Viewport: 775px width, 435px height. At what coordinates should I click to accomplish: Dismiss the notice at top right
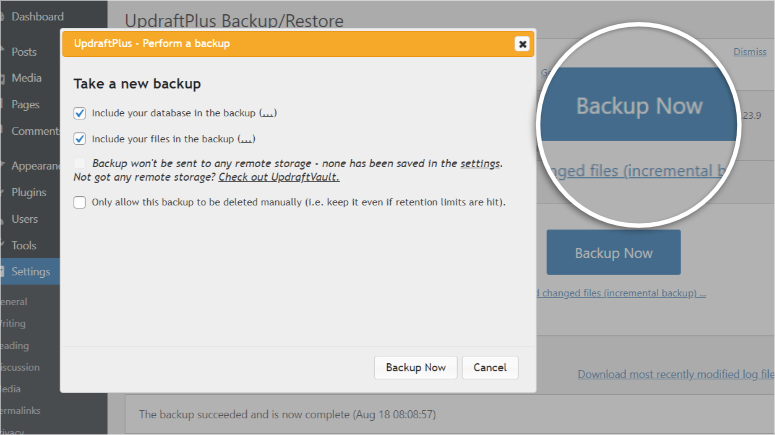[750, 52]
